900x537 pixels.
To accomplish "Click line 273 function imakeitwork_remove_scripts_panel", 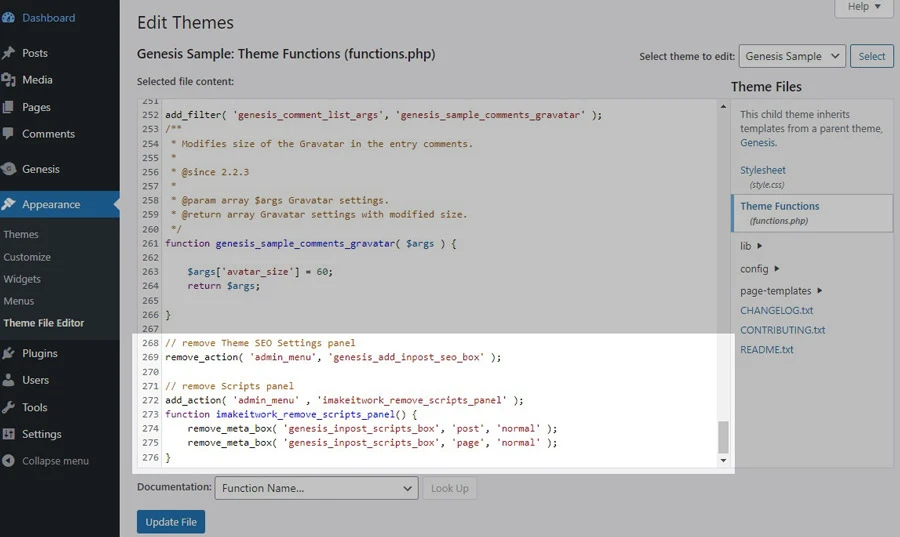I will [291, 414].
